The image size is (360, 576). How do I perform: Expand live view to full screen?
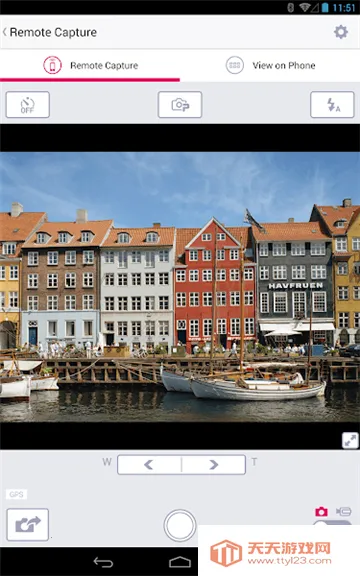coord(350,440)
